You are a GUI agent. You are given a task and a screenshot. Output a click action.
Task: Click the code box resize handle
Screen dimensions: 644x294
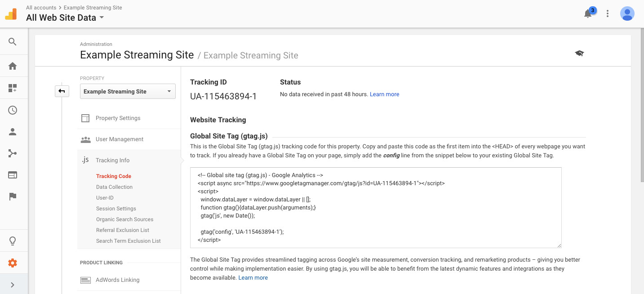(x=559, y=245)
